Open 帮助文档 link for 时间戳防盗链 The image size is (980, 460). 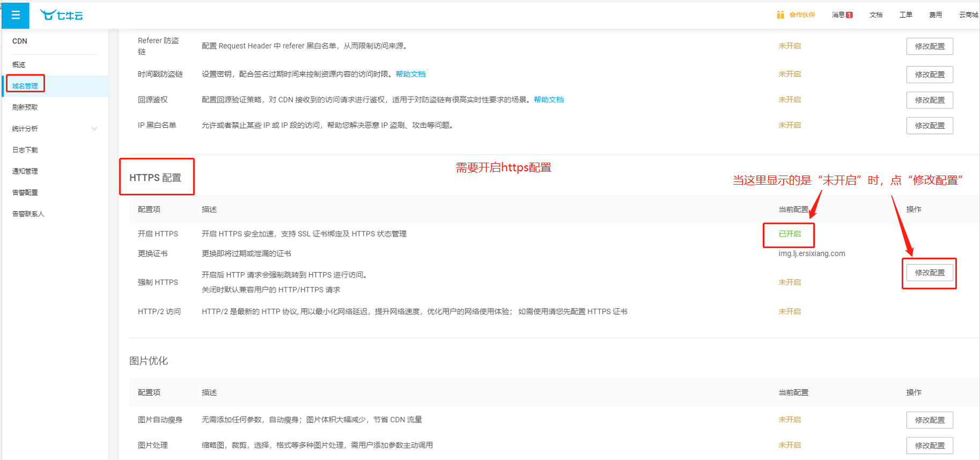tap(410, 74)
